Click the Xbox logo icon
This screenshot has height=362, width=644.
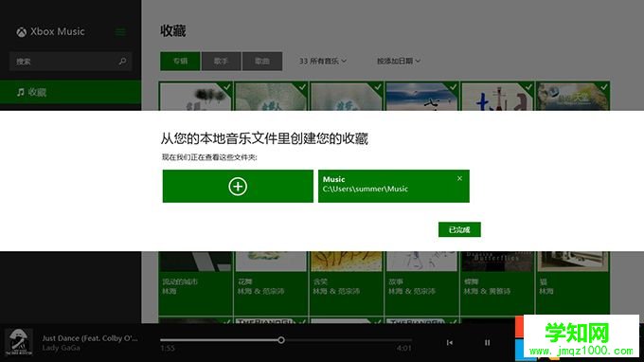click(x=22, y=32)
